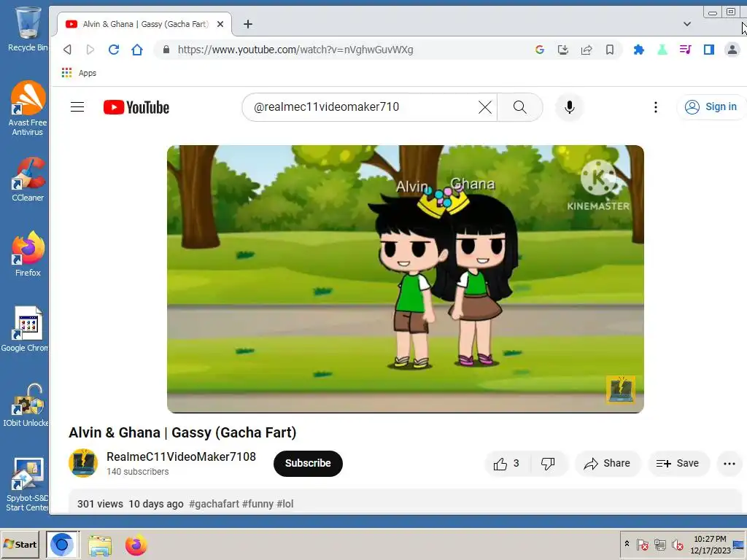Open the browser profile avatar

pos(732,50)
